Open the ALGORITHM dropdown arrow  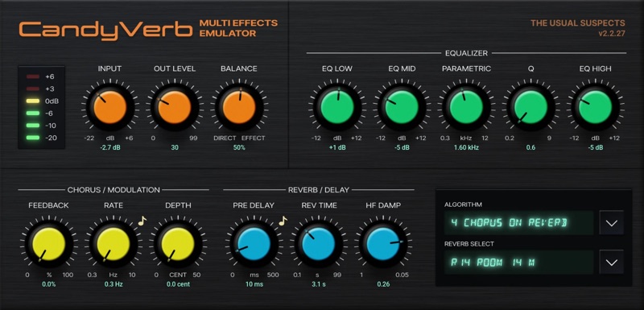(612, 222)
